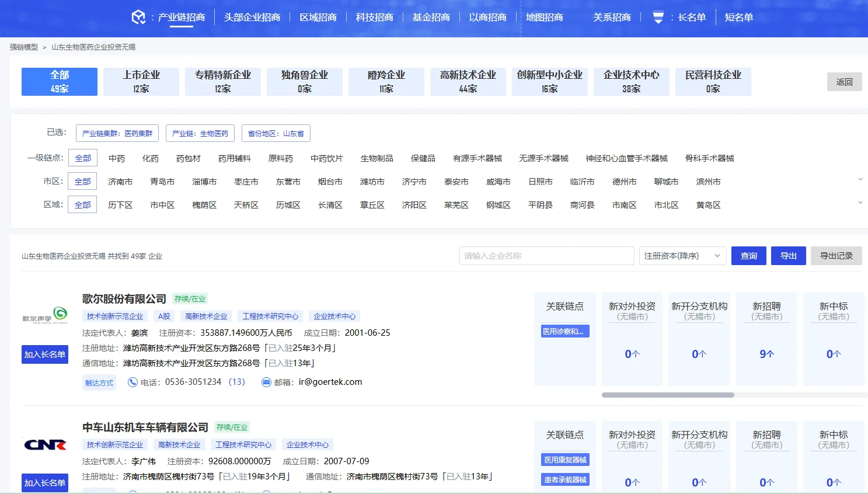Click the 返回 button

[x=845, y=82]
